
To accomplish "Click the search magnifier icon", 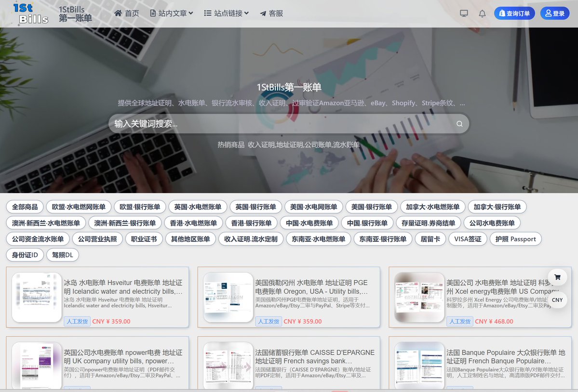I will click(x=459, y=124).
